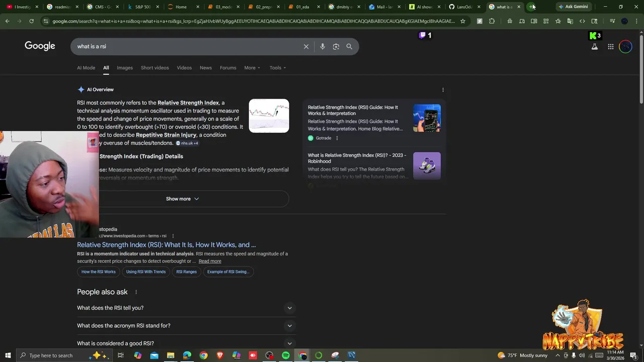Open "RSI Ranges" chip

point(186,272)
